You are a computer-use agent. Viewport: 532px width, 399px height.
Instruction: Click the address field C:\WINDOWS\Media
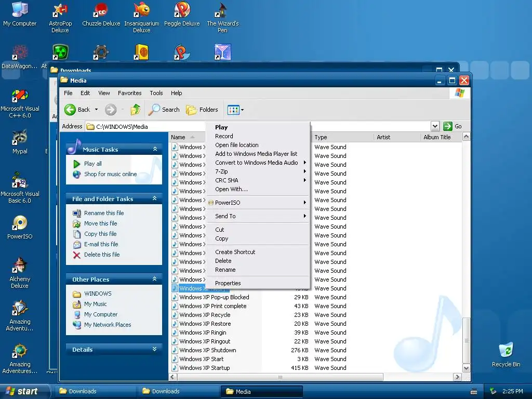click(x=258, y=127)
